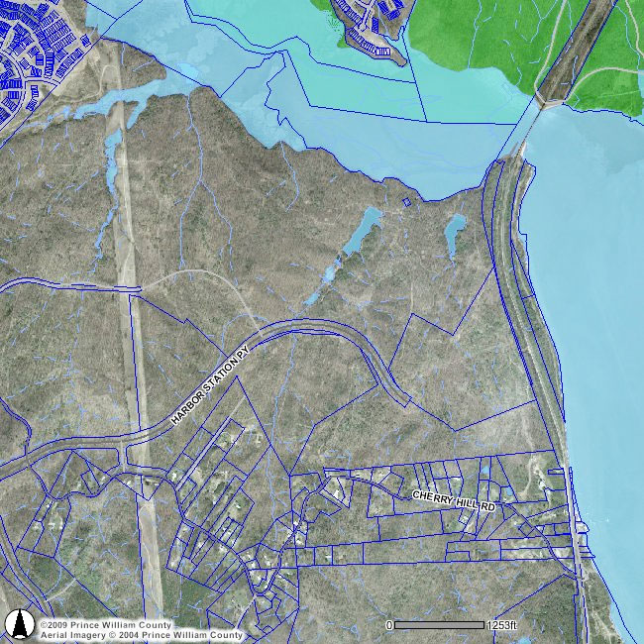644x644 pixels.
Task: Click the CHERRY HILL RD road label
Action: [x=454, y=501]
